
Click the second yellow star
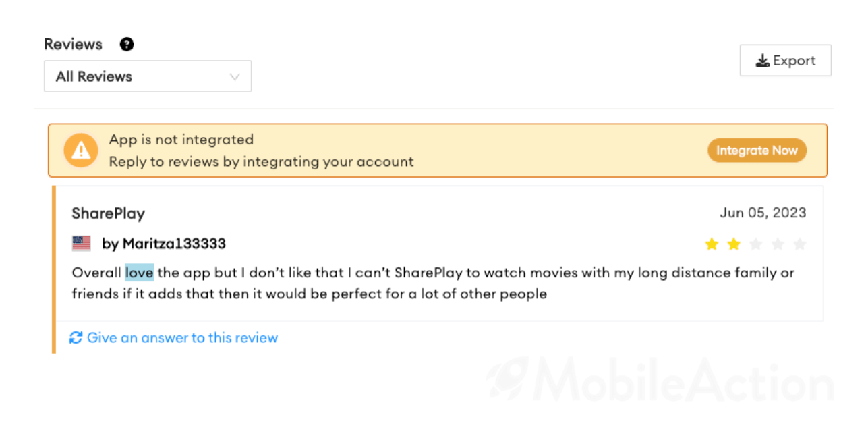pyautogui.click(x=734, y=244)
